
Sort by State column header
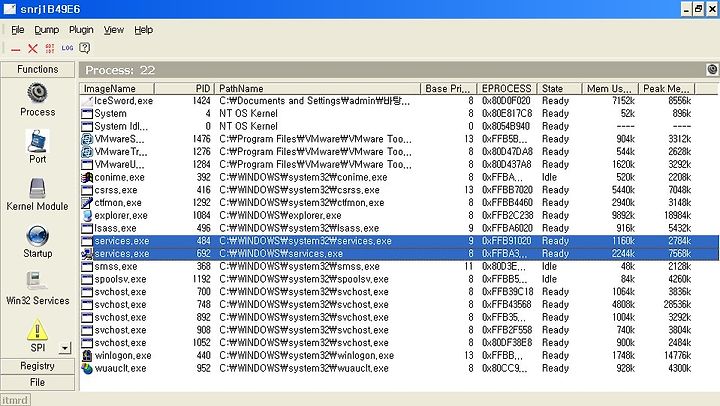point(559,89)
